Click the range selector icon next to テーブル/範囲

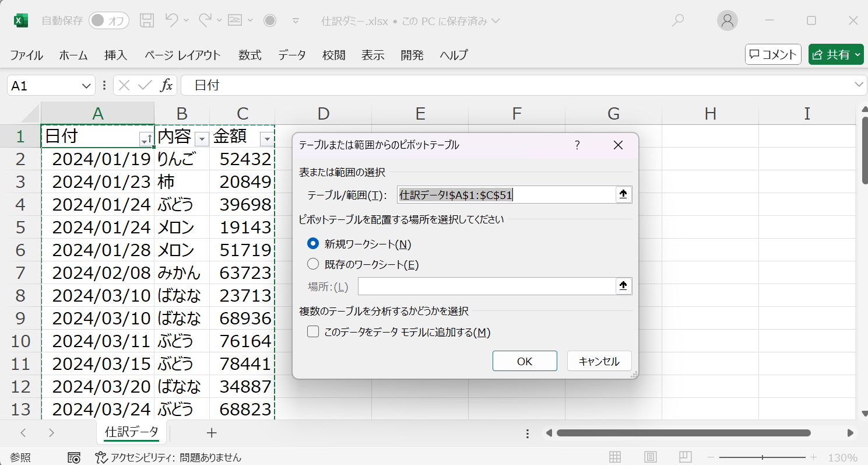(623, 194)
